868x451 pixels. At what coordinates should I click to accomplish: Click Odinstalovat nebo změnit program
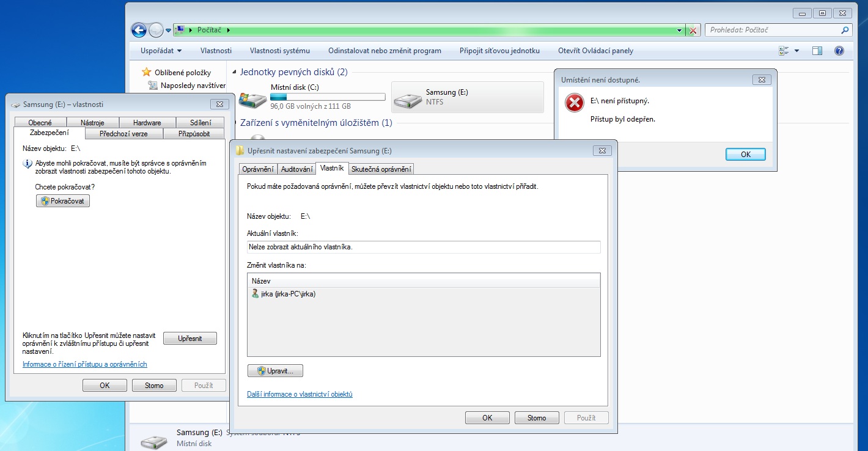(x=384, y=51)
